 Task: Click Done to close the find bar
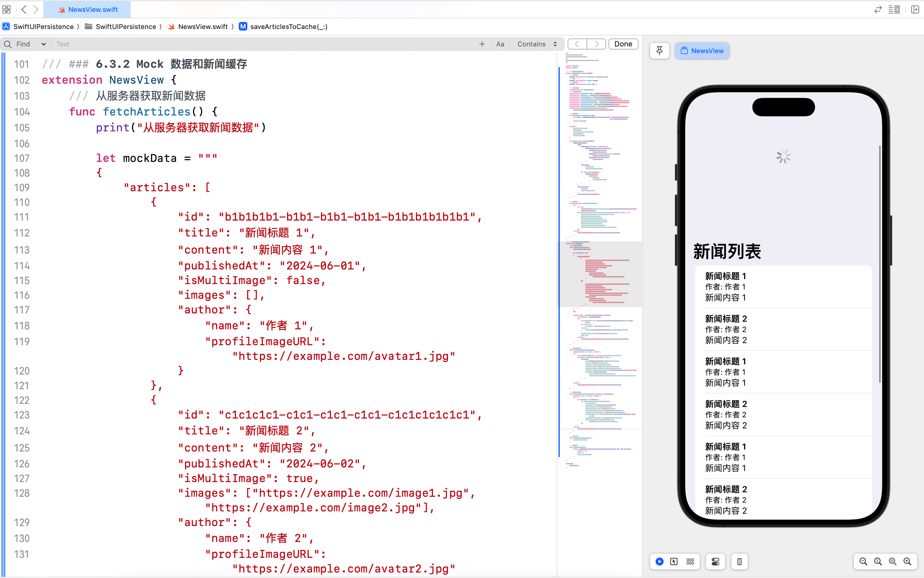(623, 44)
